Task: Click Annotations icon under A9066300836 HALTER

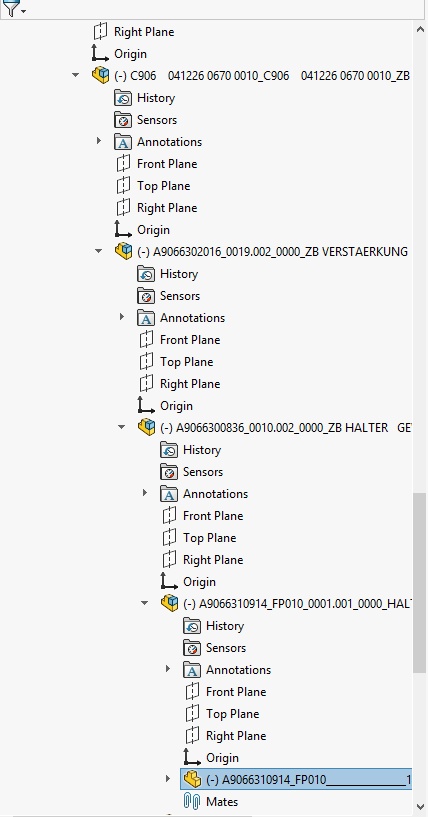Action: (x=169, y=494)
